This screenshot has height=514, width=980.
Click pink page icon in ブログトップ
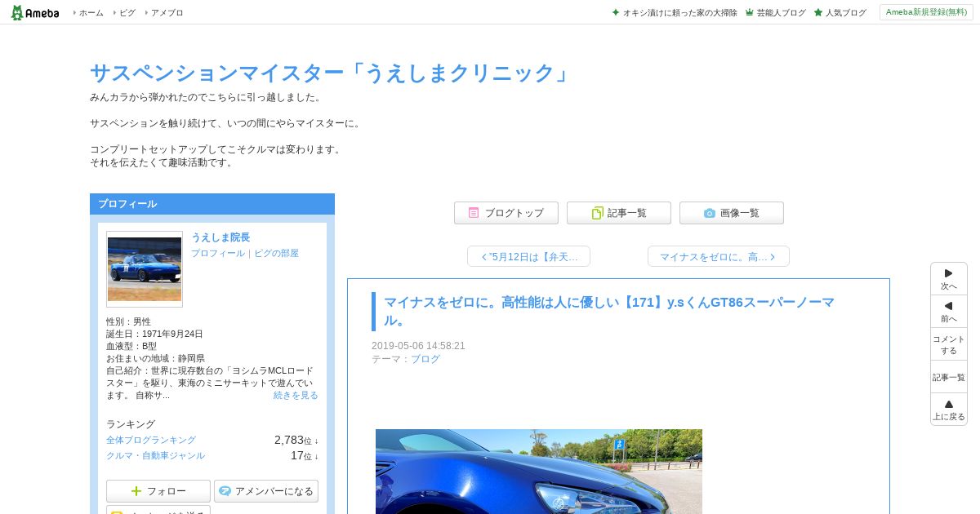[x=474, y=213]
